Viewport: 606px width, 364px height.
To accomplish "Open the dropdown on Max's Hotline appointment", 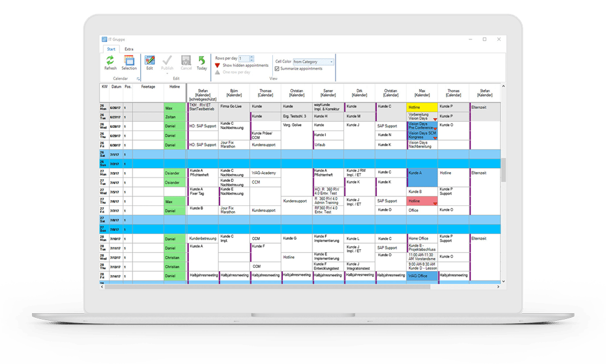I will [435, 203].
